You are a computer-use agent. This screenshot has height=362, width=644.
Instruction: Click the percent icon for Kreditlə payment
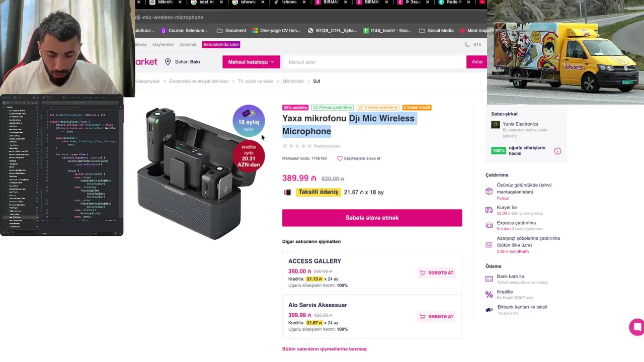point(489,295)
